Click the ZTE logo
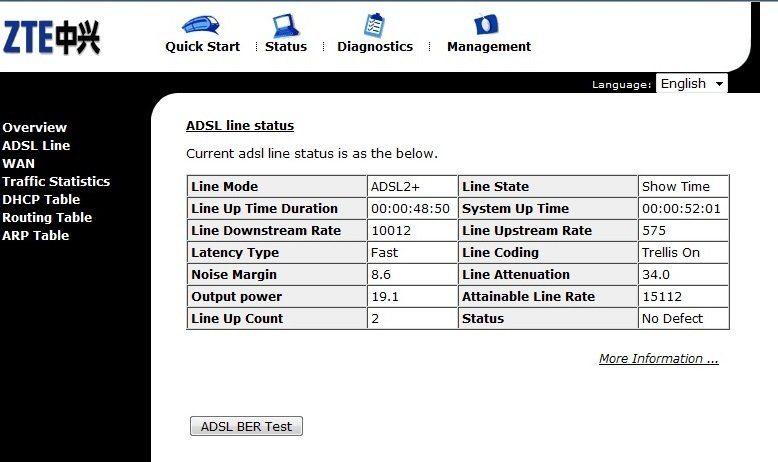This screenshot has height=462, width=778. click(x=52, y=37)
